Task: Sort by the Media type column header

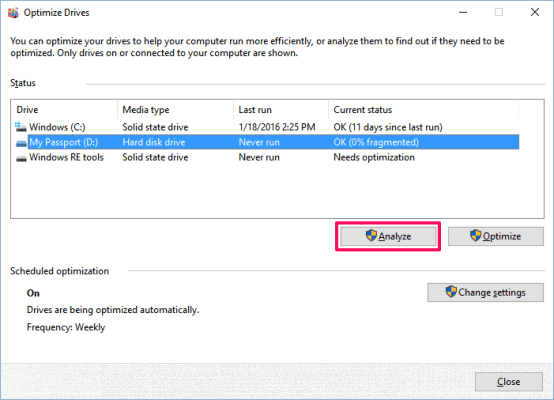Action: click(x=175, y=110)
